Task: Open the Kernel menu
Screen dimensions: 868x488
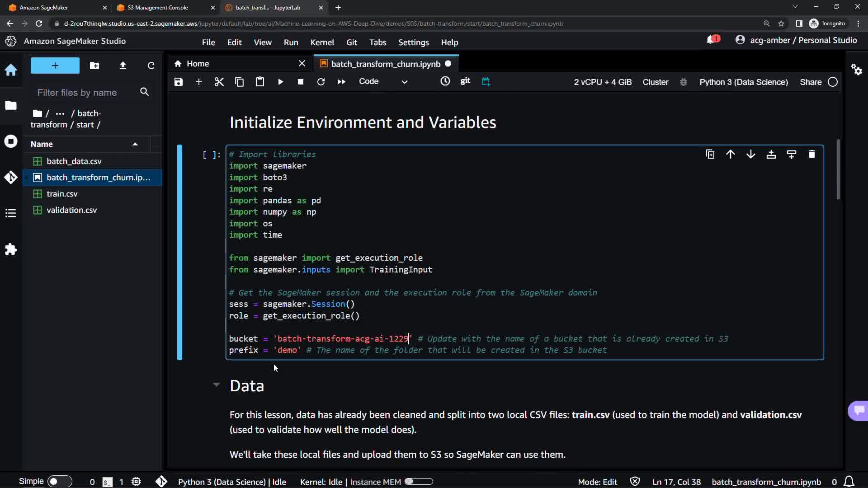Action: (322, 42)
